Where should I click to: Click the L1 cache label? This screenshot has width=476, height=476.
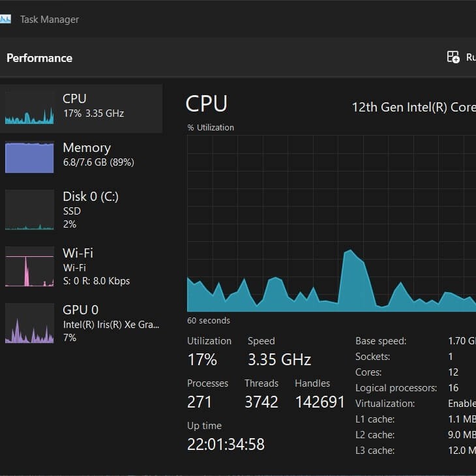(x=375, y=419)
